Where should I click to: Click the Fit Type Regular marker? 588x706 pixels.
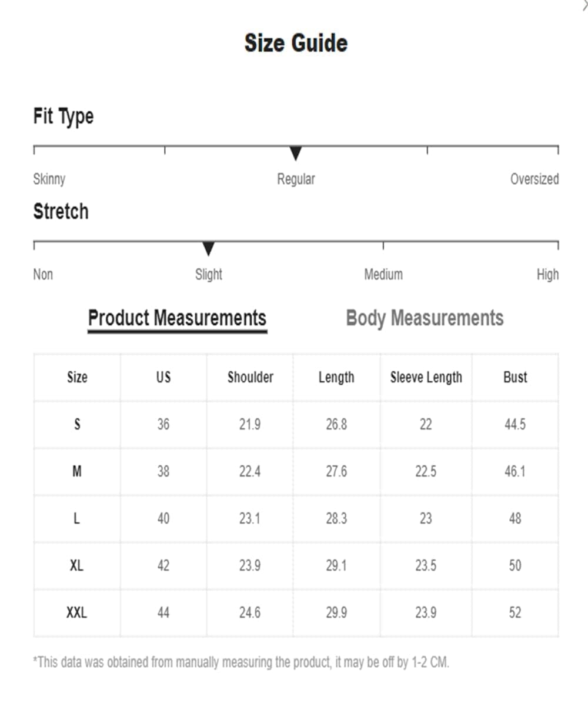point(296,154)
